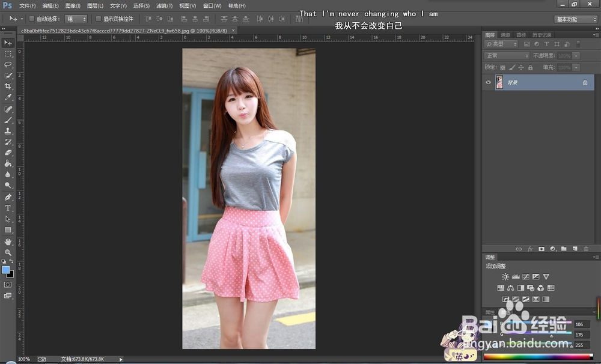This screenshot has width=601, height=364.
Task: Select the Quick Selection tool
Action: [8, 76]
